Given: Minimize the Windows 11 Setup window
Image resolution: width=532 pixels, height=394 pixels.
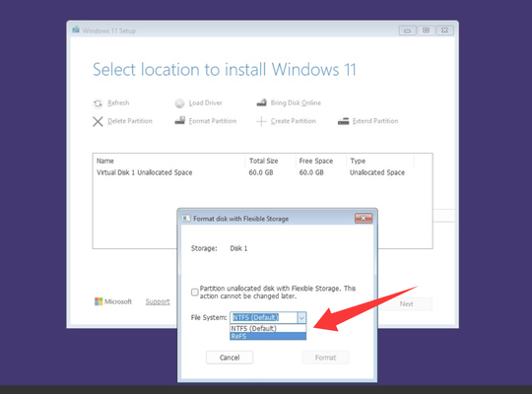Looking at the screenshot, I should (408, 31).
